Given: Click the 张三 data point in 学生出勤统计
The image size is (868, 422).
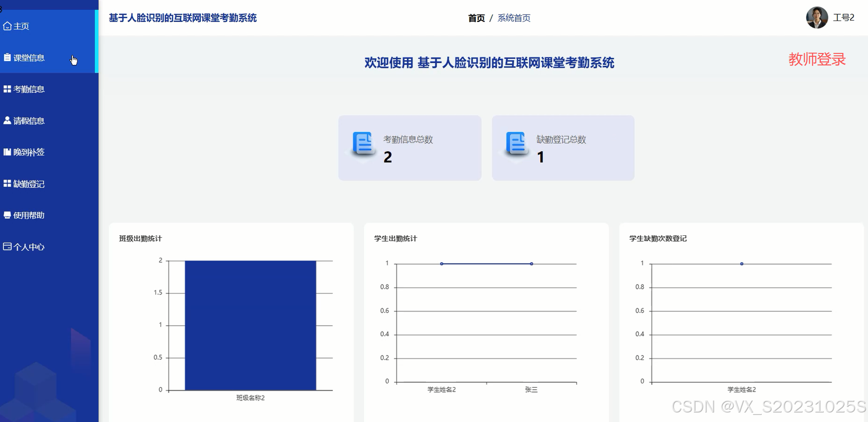Looking at the screenshot, I should click(531, 264).
